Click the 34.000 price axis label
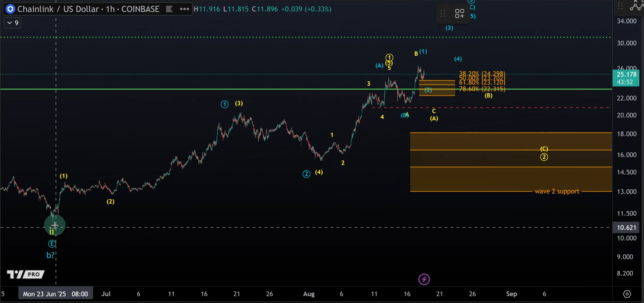The image size is (644, 303). coord(626,21)
